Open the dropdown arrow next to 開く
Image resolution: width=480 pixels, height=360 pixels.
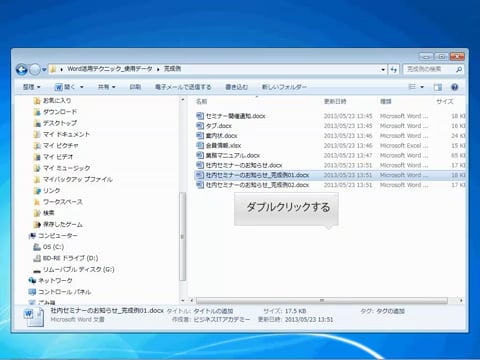(x=82, y=87)
